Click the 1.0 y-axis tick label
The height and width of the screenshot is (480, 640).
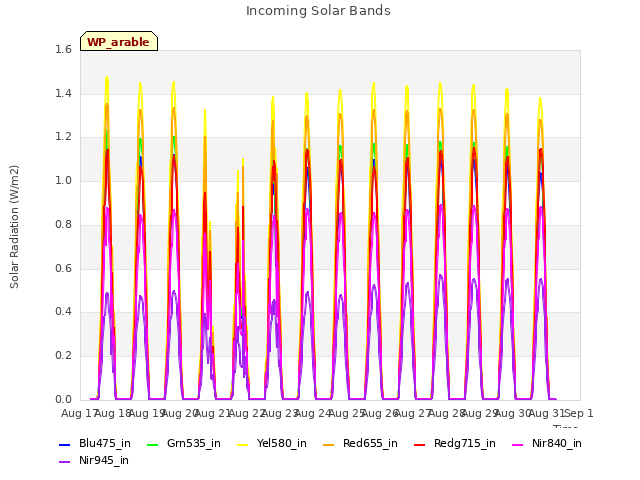pyautogui.click(x=63, y=181)
